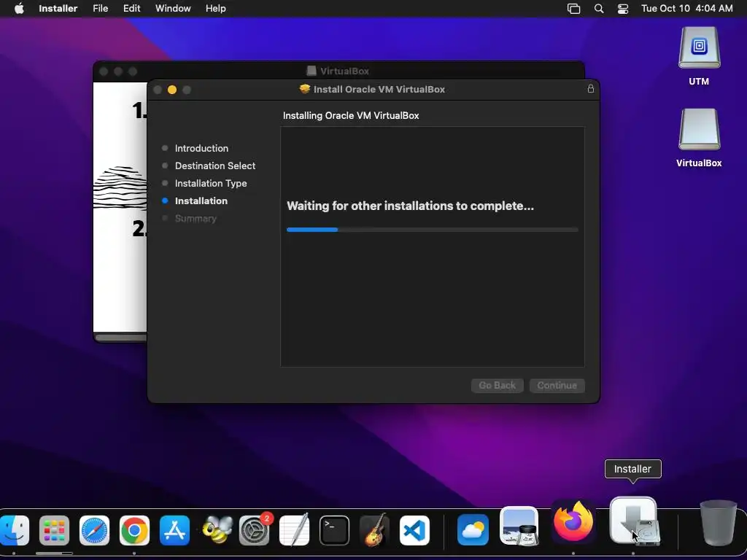The width and height of the screenshot is (747, 560).
Task: Open the Installer application menu
Action: pyautogui.click(x=58, y=8)
